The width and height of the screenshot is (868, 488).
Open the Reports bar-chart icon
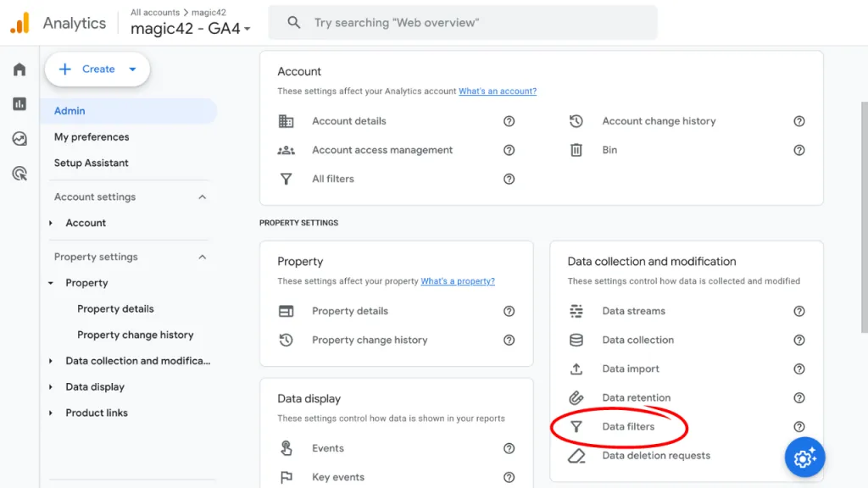[19, 104]
